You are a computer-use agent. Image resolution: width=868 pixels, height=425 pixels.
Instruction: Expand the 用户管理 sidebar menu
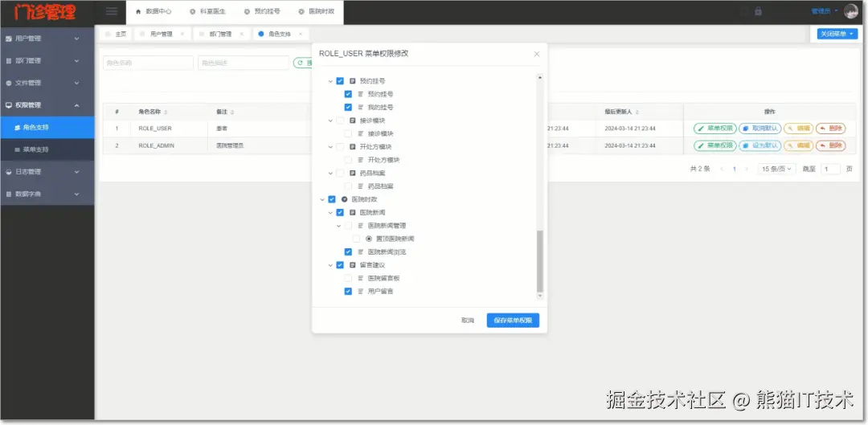point(47,39)
